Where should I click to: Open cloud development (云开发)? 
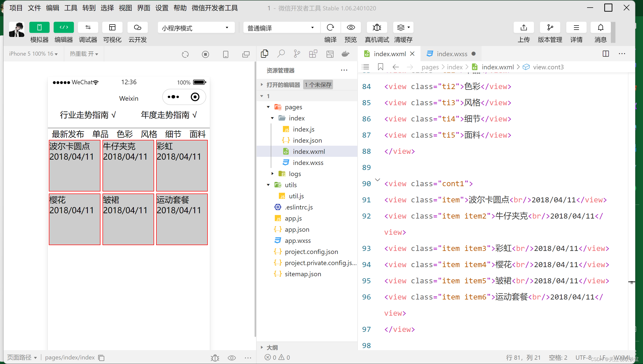point(137,27)
